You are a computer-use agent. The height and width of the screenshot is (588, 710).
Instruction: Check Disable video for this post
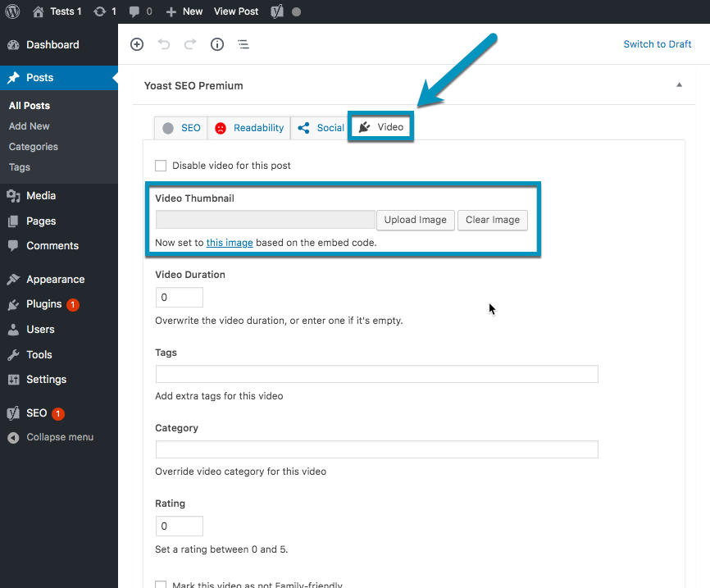161,166
